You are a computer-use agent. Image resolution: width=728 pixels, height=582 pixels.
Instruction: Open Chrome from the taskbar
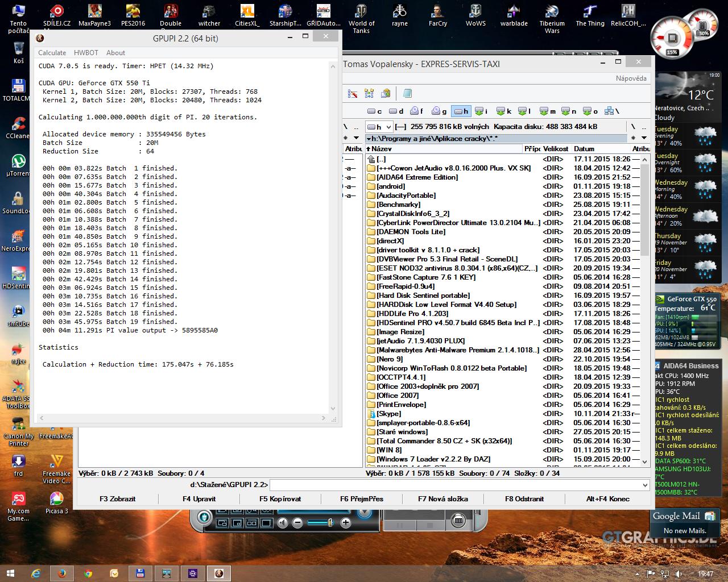(x=88, y=573)
